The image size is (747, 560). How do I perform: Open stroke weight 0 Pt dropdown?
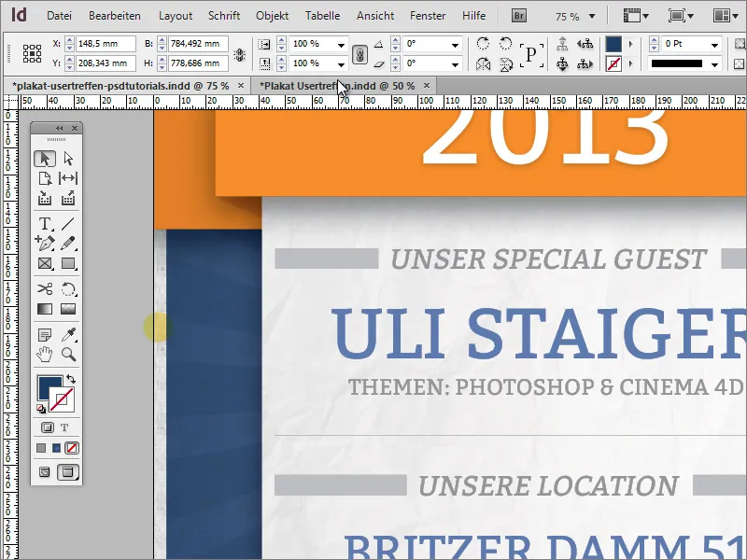[714, 45]
